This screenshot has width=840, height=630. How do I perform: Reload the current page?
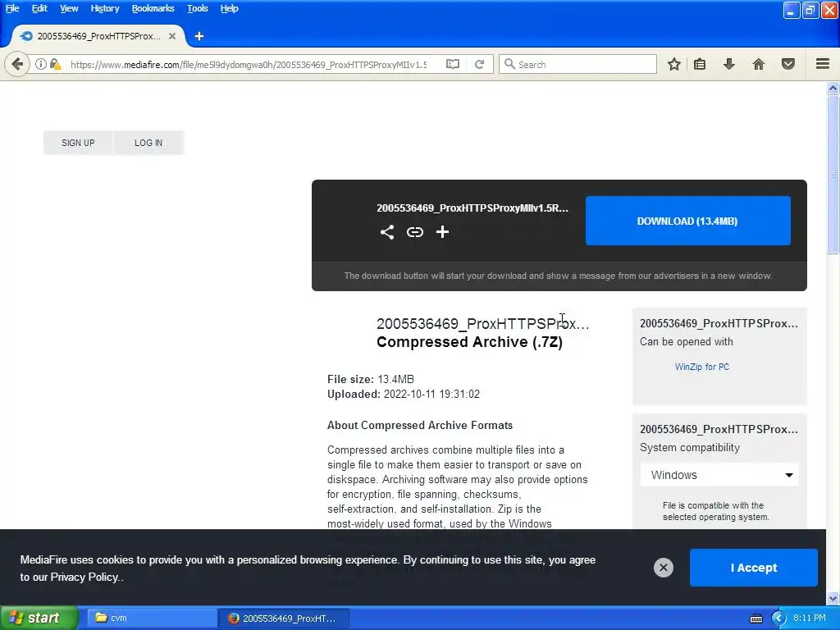479,64
